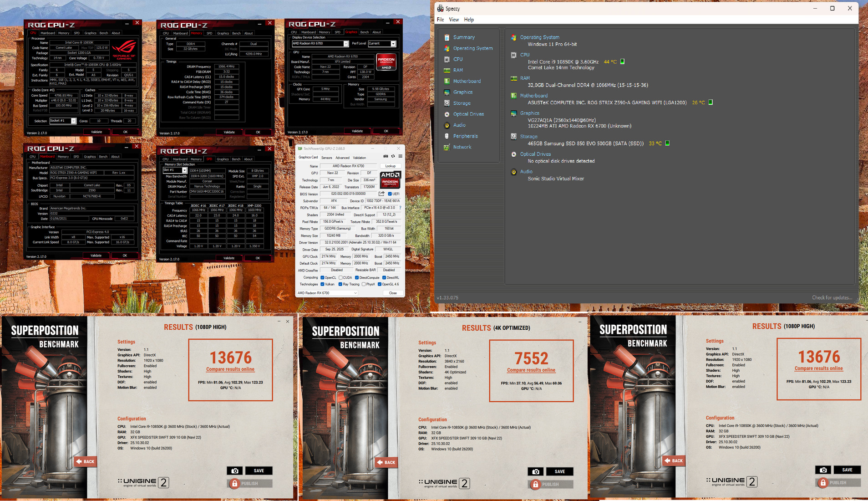The height and width of the screenshot is (501, 868).
Task: Switch to the Validation tab in GPU-Z
Action: pyautogui.click(x=359, y=158)
